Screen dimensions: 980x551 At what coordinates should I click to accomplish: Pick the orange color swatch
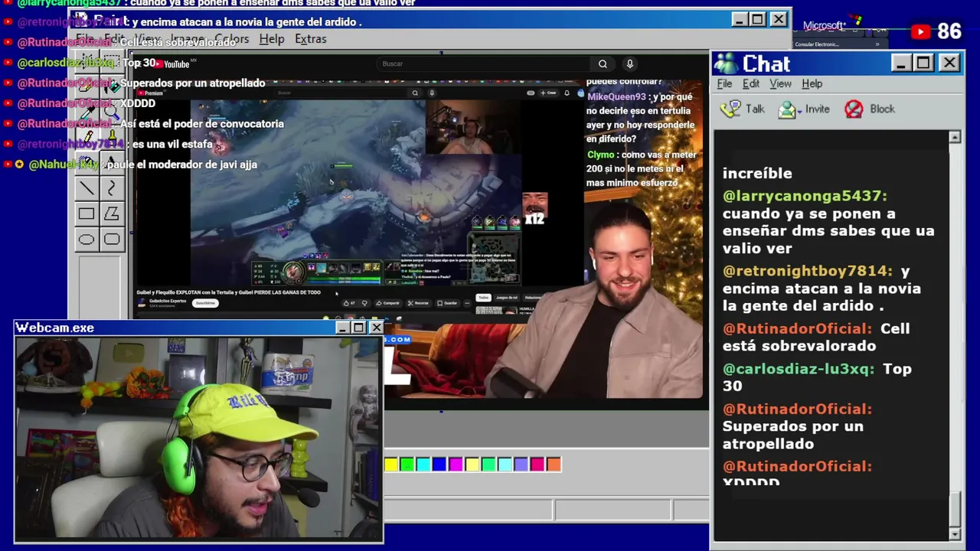pyautogui.click(x=554, y=464)
